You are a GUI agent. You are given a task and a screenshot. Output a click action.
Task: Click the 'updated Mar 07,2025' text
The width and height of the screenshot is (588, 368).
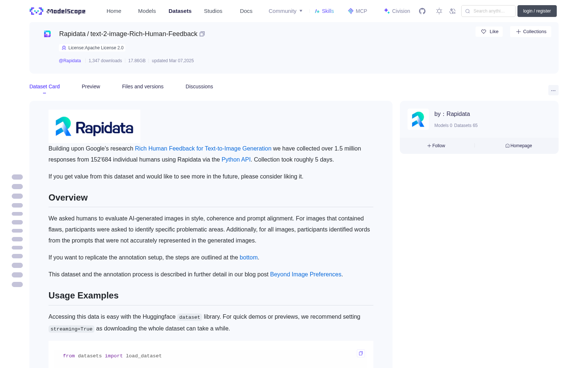click(173, 61)
